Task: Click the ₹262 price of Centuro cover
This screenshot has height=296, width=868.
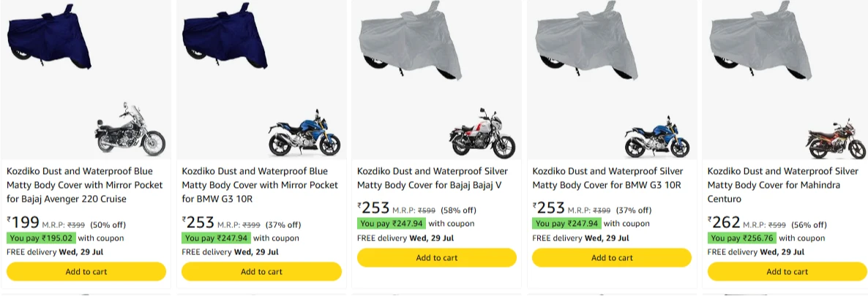Action: coord(724,222)
